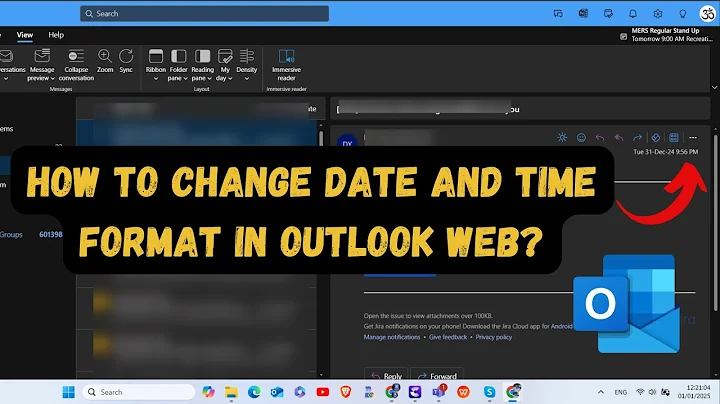Open File Explorer from the taskbar

click(x=231, y=392)
